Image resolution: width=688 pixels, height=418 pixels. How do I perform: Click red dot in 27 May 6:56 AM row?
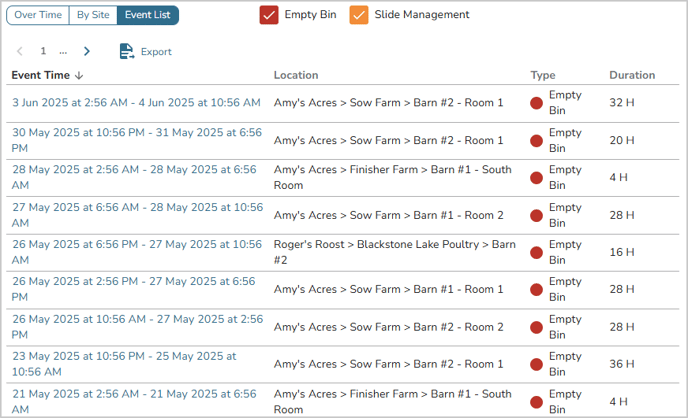[536, 215]
